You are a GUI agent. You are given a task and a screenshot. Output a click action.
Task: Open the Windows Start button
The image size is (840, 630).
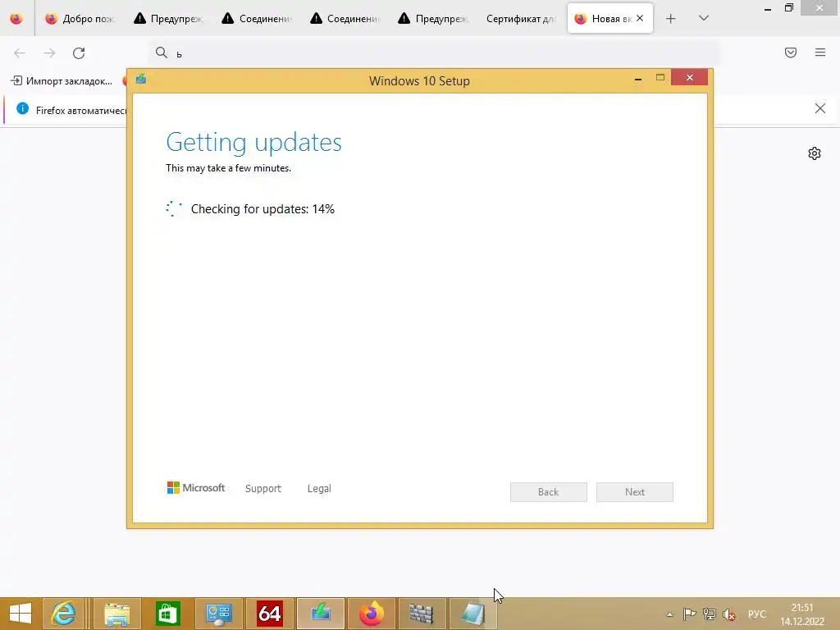21,614
